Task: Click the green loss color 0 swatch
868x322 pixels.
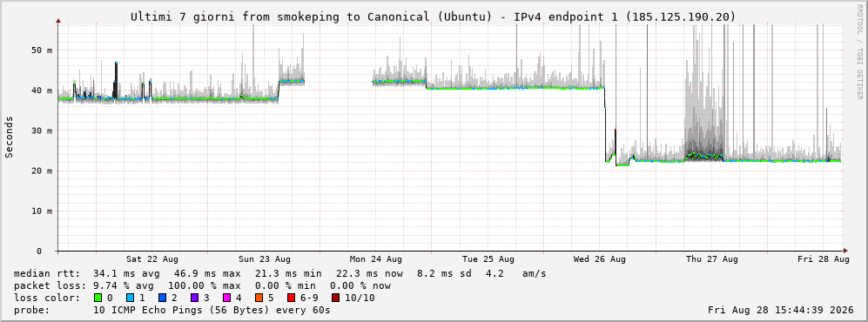Action: coord(98,299)
